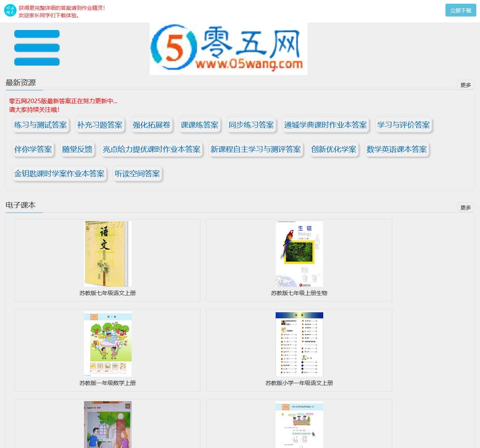Open 听读空间答案 link
480x448 pixels.
pyautogui.click(x=137, y=174)
